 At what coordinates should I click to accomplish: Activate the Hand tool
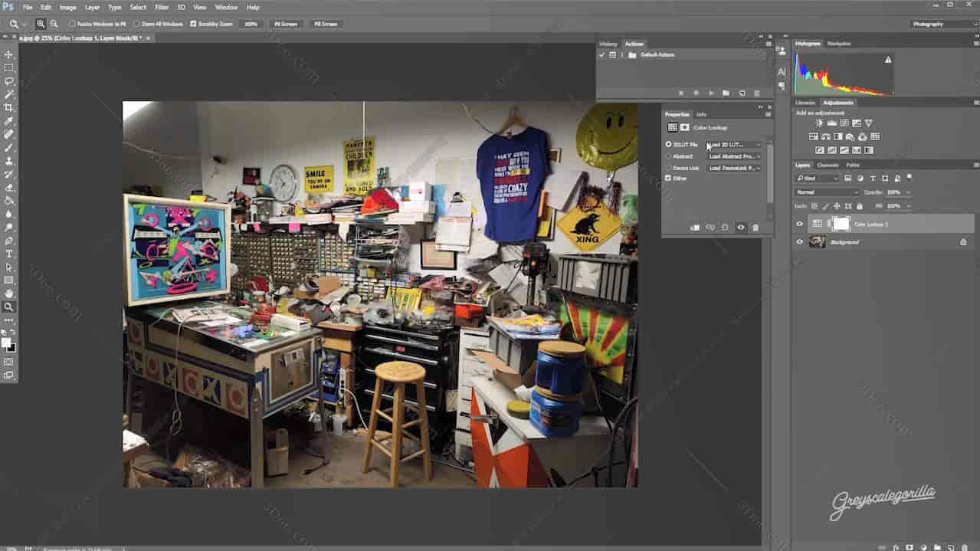tap(9, 294)
